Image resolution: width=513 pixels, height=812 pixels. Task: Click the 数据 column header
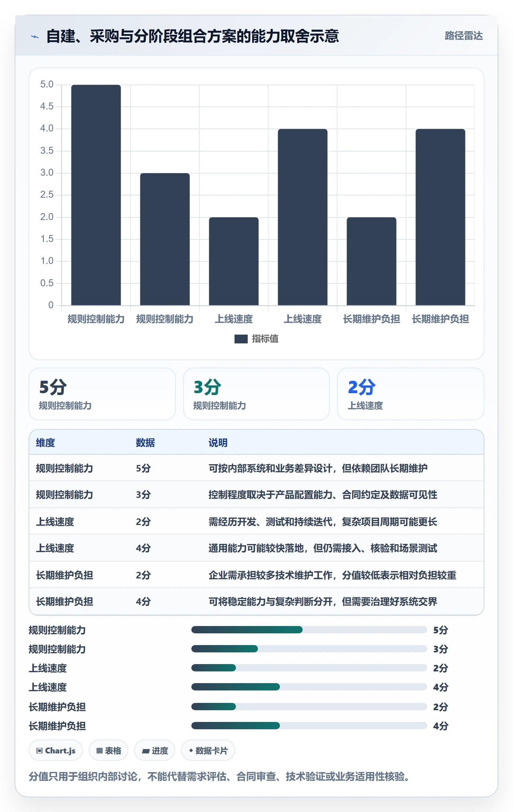(145, 443)
